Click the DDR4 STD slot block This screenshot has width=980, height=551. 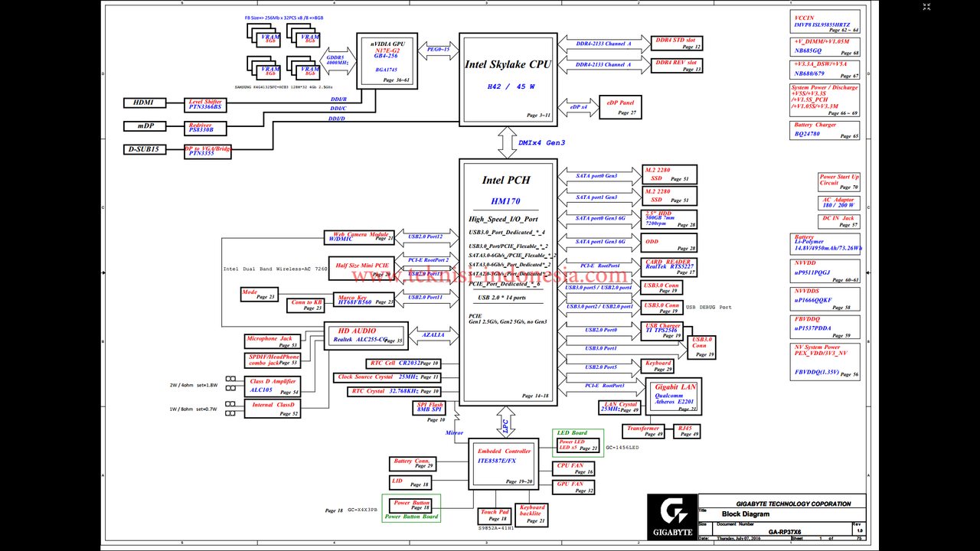pyautogui.click(x=677, y=43)
